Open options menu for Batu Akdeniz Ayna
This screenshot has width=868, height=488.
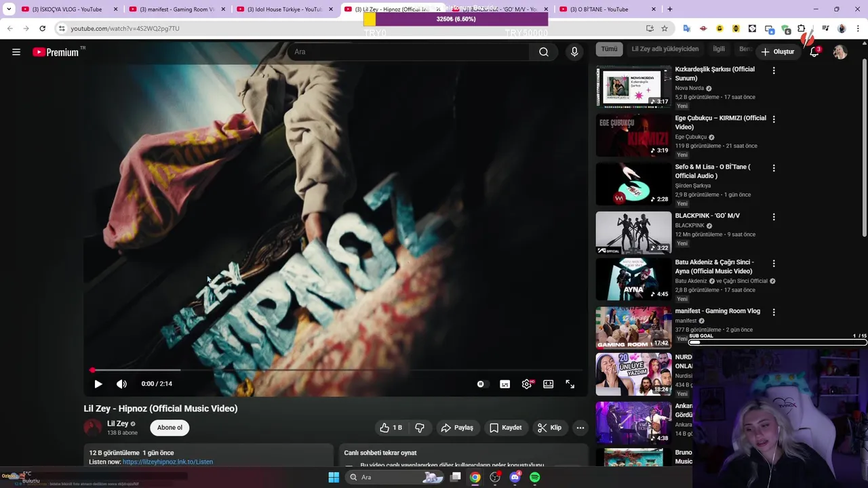tap(774, 263)
